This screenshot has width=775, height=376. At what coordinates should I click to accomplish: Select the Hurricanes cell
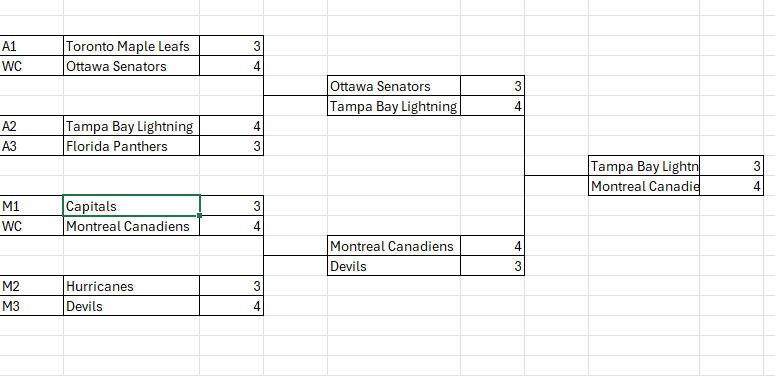pos(131,286)
